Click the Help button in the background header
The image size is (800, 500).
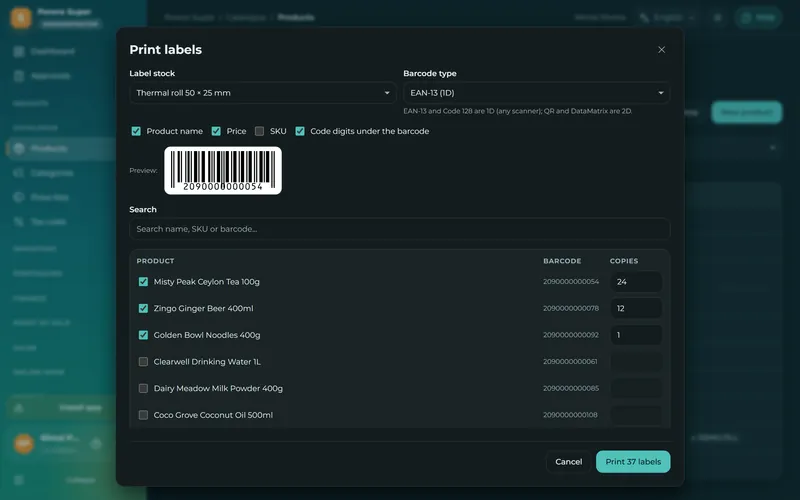click(758, 17)
